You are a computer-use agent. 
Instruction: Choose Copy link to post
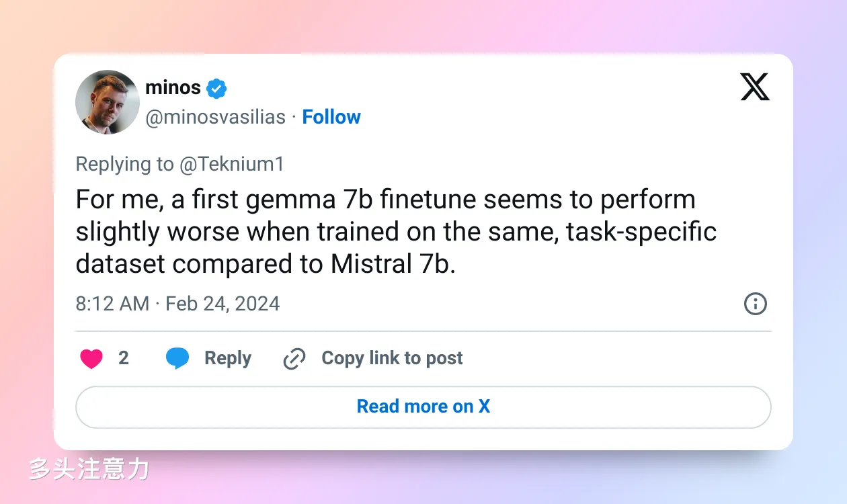click(393, 358)
